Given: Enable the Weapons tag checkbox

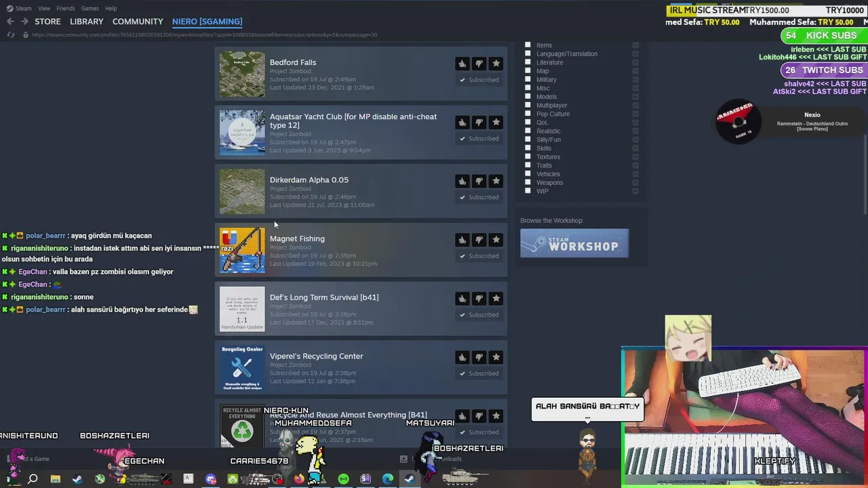Looking at the screenshot, I should [x=528, y=182].
